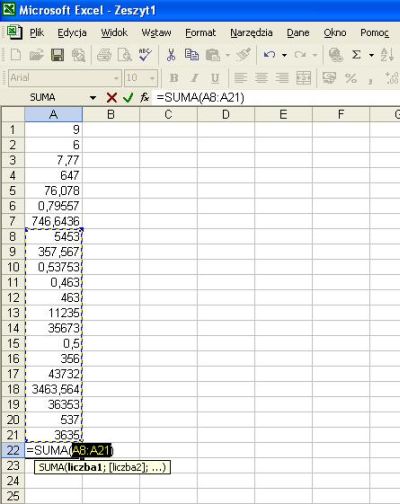Confirm formula with green checkmark
Viewport: 400px width, 504px height.
[x=128, y=98]
